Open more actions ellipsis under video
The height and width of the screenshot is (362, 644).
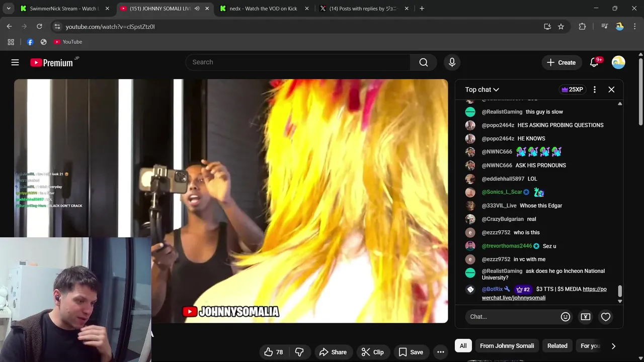[441, 352]
